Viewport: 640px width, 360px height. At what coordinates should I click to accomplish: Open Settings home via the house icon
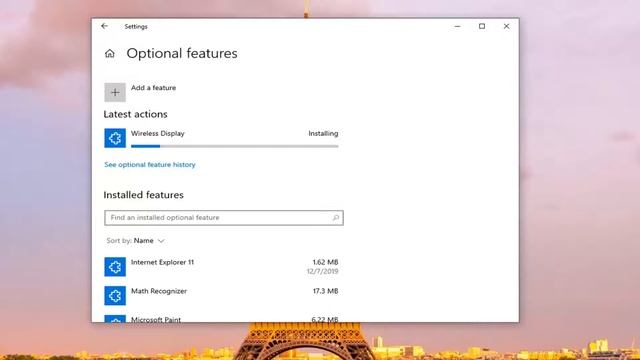109,53
